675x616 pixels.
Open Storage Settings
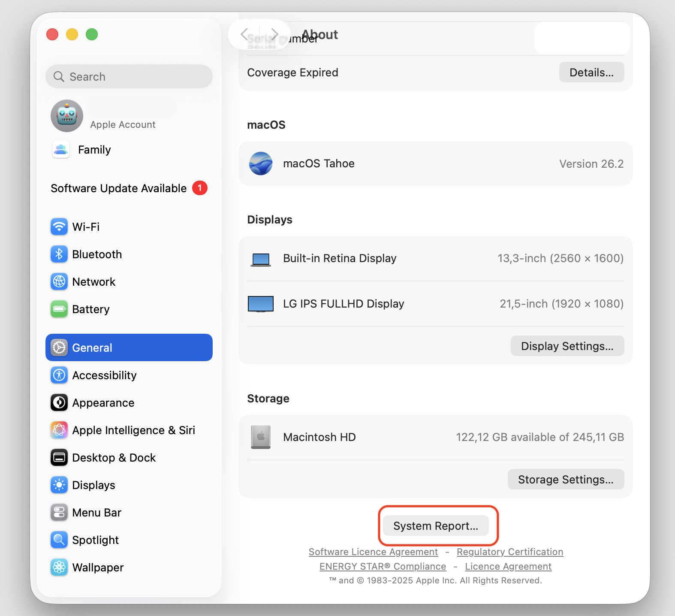566,479
